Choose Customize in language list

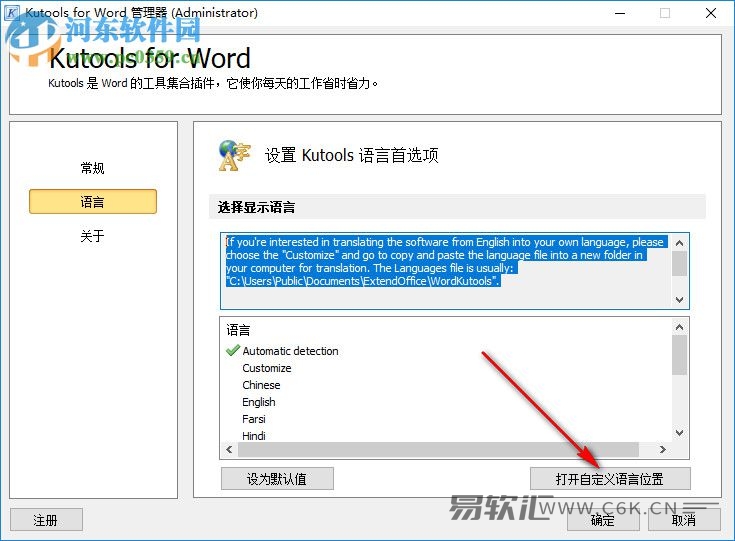pos(267,368)
